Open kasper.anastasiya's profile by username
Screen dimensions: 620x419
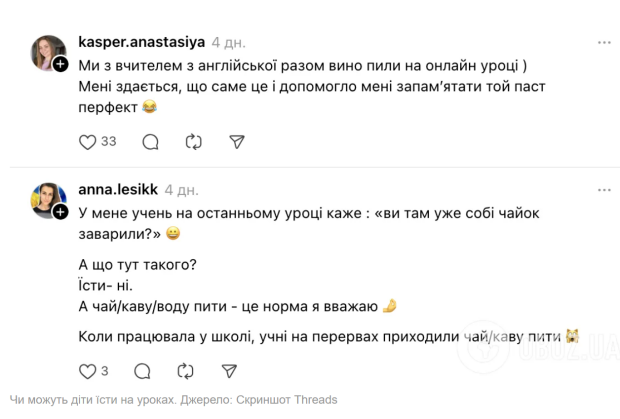141,43
